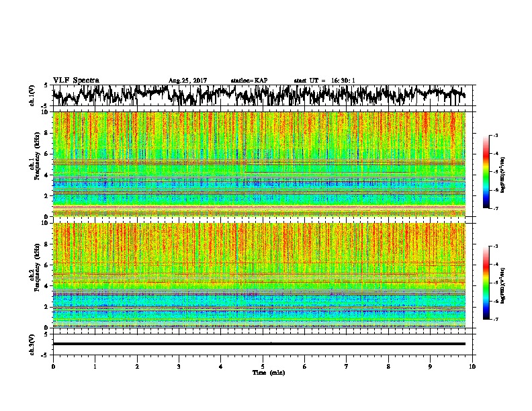Click inside the ch.2 spectrogram panel
This screenshot has width=532, height=411.
(259, 275)
